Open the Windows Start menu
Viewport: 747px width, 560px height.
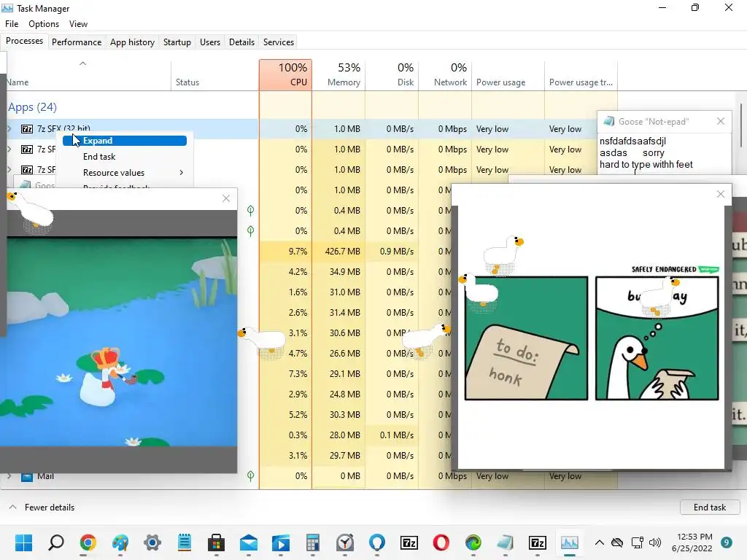pos(23,542)
